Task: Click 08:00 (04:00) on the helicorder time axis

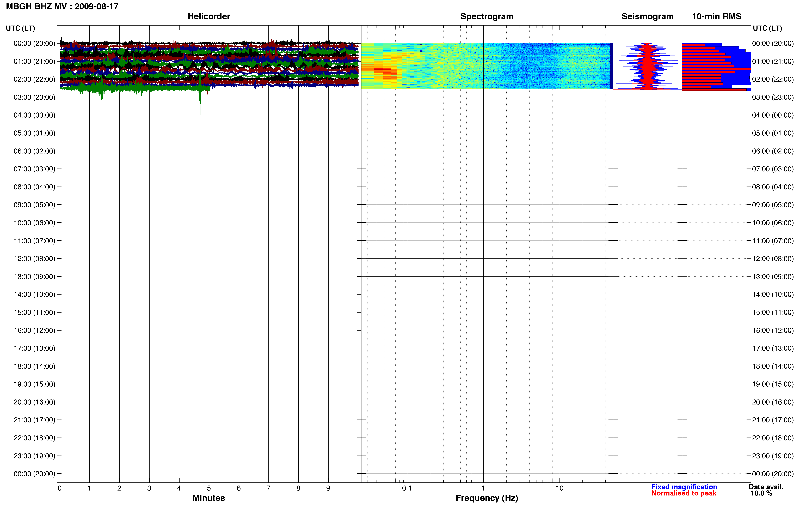Action: coord(34,187)
